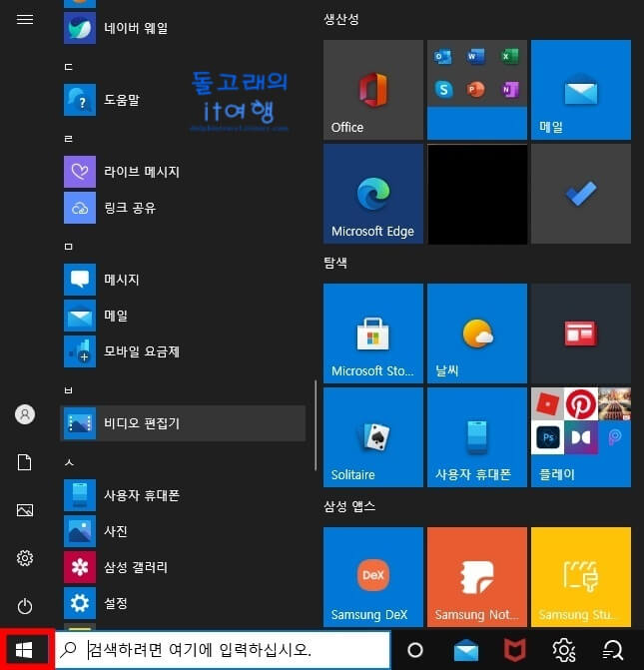The width and height of the screenshot is (644, 670).
Task: Open Documents from Start sidebar
Action: coord(25,462)
